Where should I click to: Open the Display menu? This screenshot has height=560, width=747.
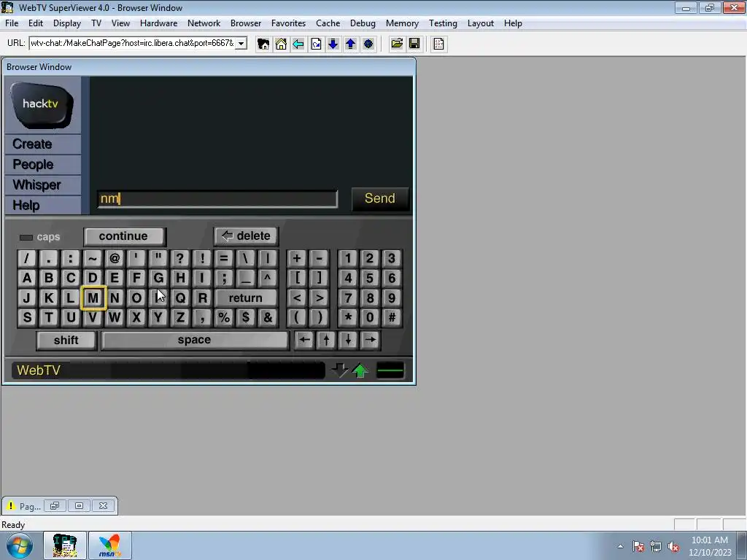pyautogui.click(x=66, y=23)
